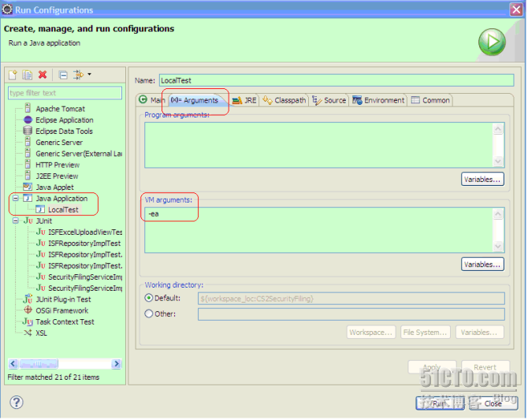Click Variables button under VM arguments
Screen dimensions: 528x420
click(482, 265)
